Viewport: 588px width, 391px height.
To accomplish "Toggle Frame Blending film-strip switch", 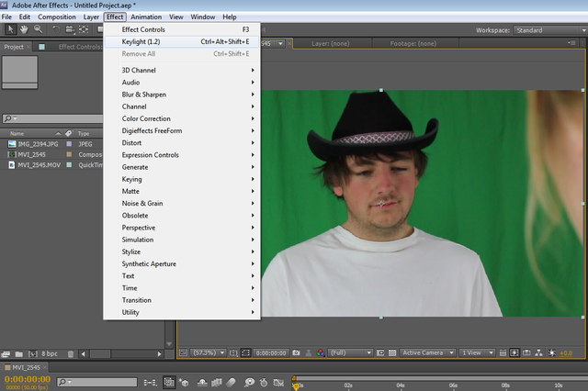I will [x=217, y=383].
